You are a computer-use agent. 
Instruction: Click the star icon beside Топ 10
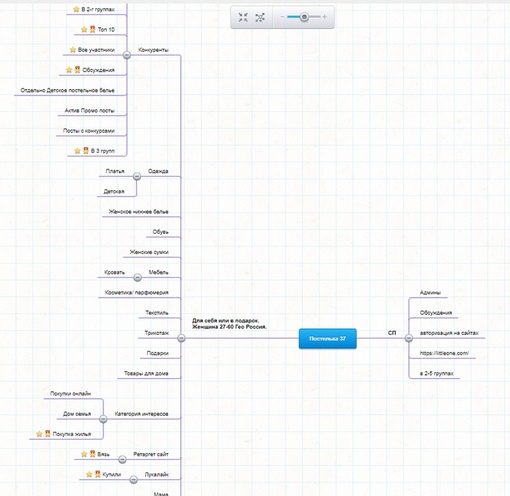tap(84, 30)
